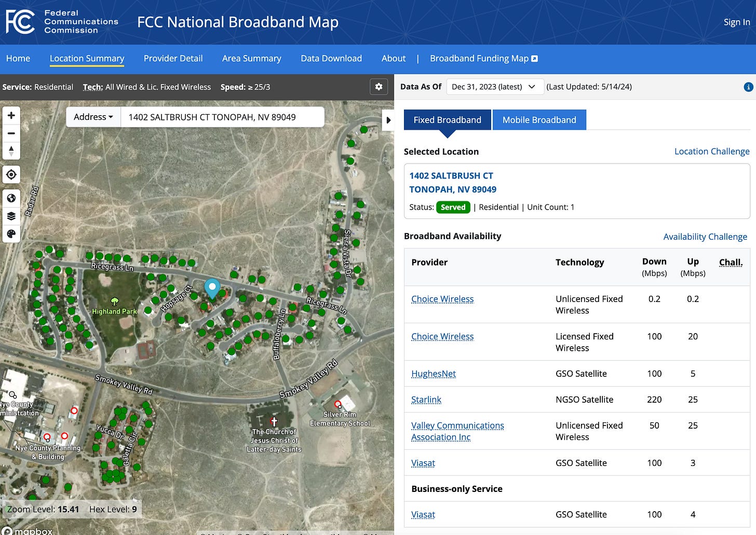This screenshot has height=535, width=756.
Task: Click the Technology column header
Action: point(579,262)
